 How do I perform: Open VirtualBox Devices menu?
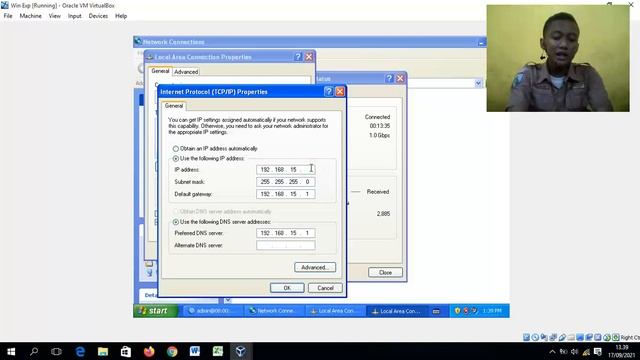tap(98, 16)
